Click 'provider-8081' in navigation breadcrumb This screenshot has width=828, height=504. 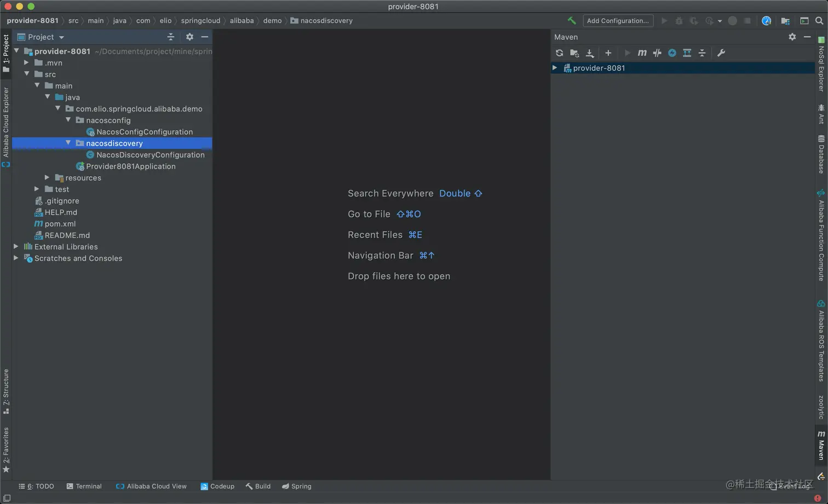pyautogui.click(x=32, y=21)
